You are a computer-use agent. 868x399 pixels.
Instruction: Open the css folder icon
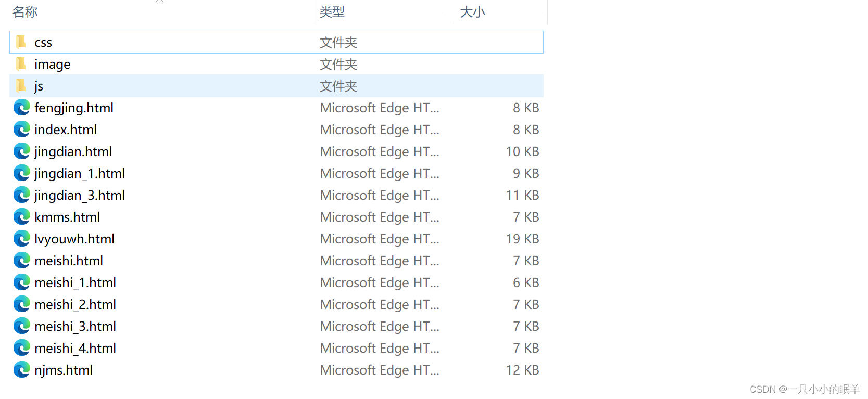tap(21, 42)
